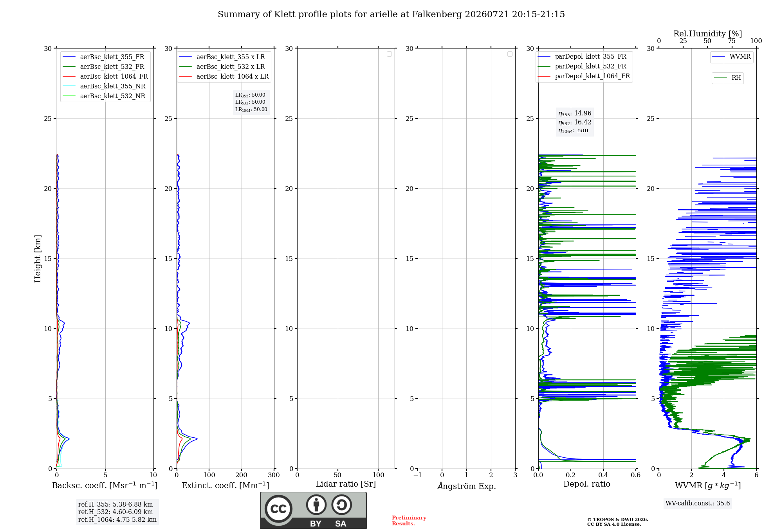Click the η355 depolarization annotation box
This screenshot has height=532, width=783.
[575, 122]
